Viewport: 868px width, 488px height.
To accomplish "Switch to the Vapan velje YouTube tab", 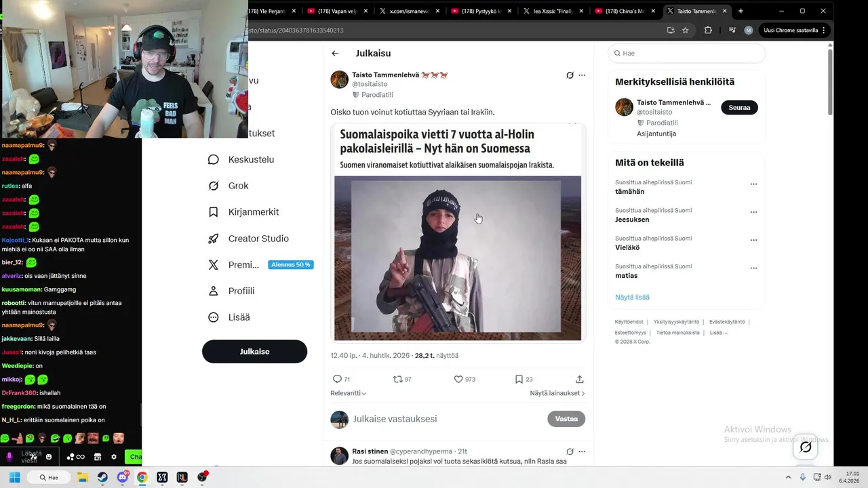I will pos(338,11).
